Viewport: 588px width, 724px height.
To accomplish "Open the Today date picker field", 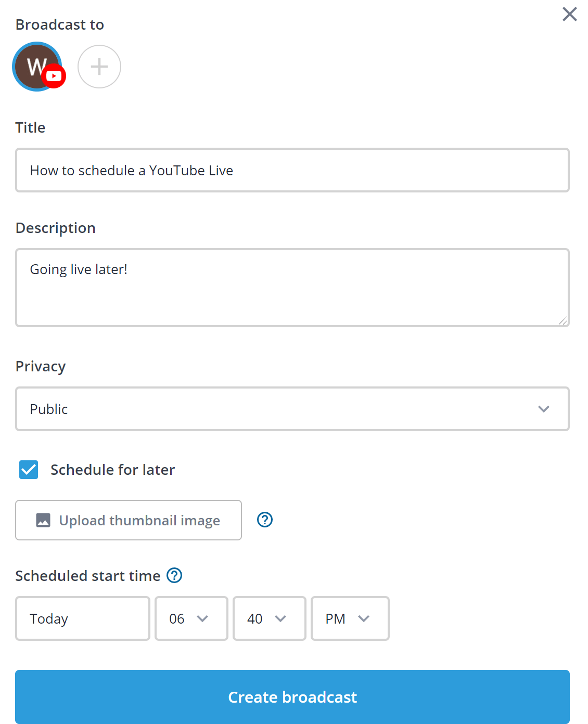I will [83, 618].
